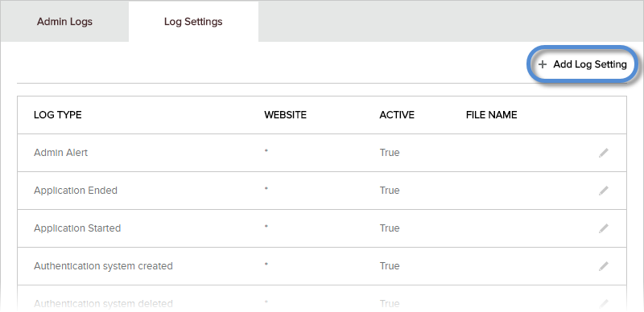Click website asterisk for Application Ended
Viewport: 644px width, 312px height.
coord(266,189)
